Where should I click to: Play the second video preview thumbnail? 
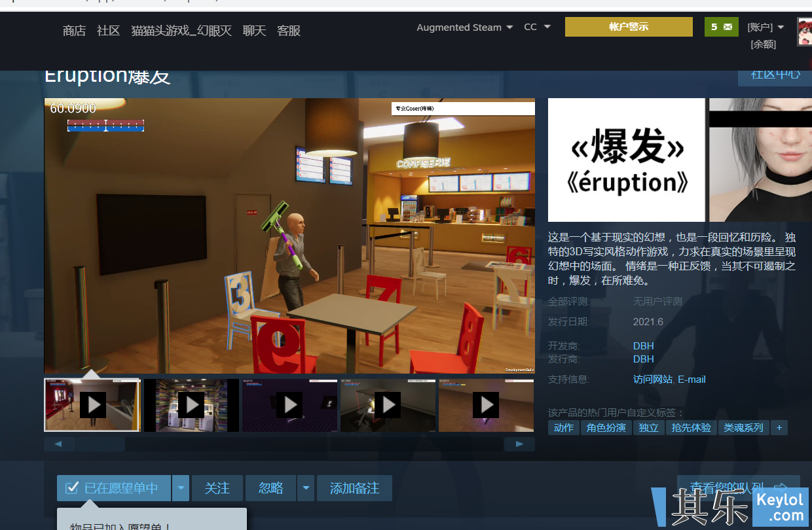191,405
